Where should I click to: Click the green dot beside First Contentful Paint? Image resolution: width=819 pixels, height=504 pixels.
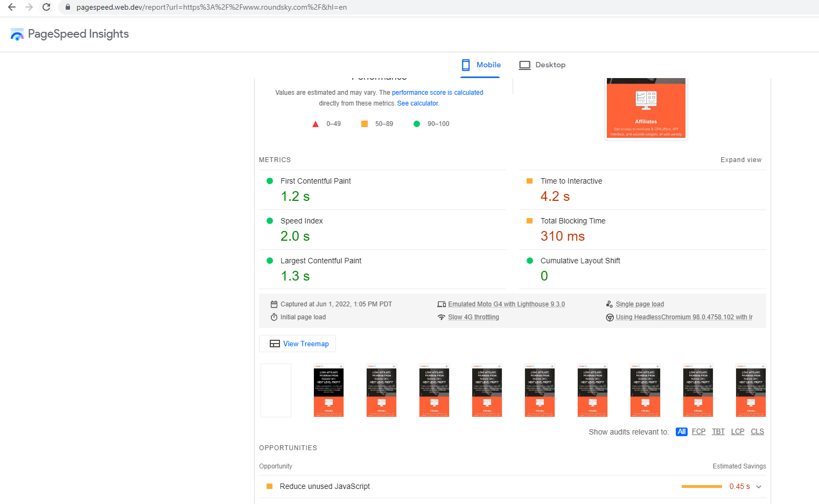tap(270, 181)
